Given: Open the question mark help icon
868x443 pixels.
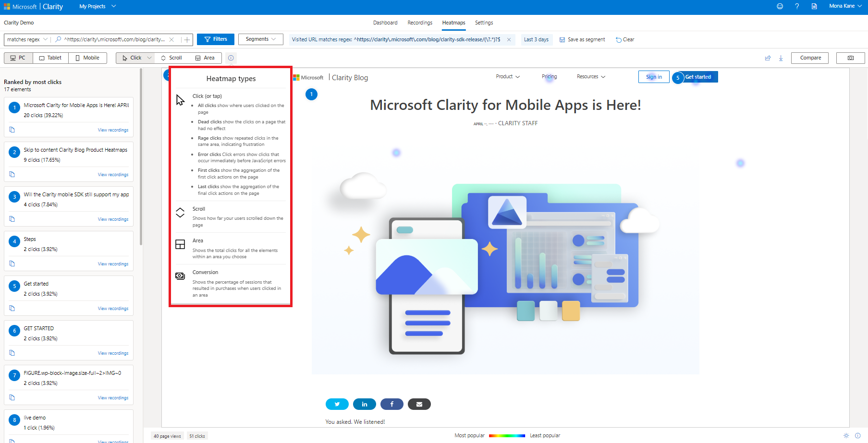Looking at the screenshot, I should (x=797, y=6).
